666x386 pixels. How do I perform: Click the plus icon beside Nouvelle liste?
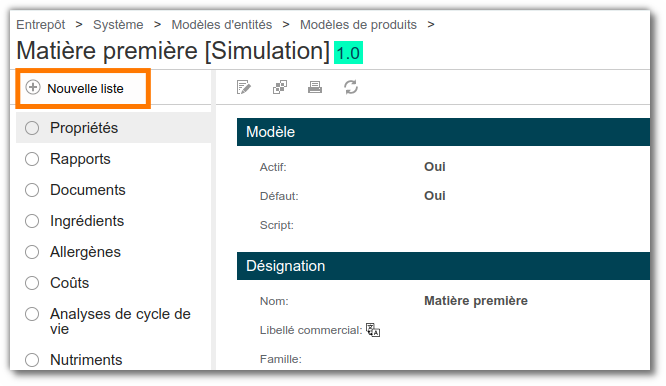click(x=33, y=87)
